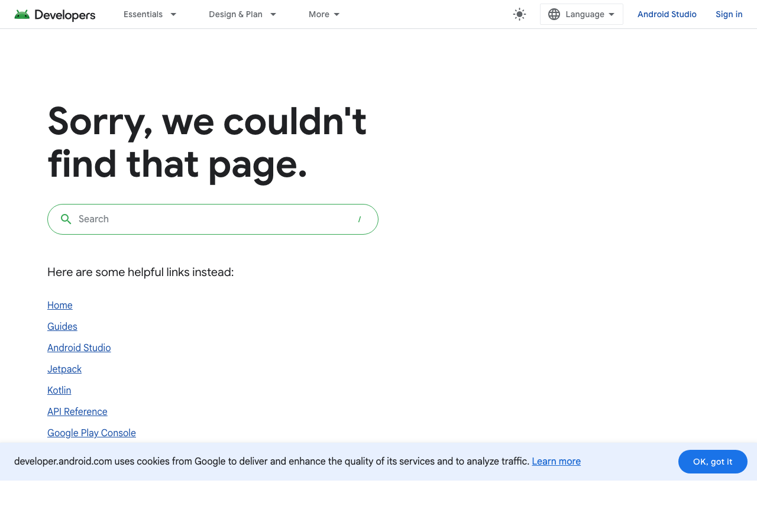
Task: Click the Kotlin link
Action: point(59,390)
